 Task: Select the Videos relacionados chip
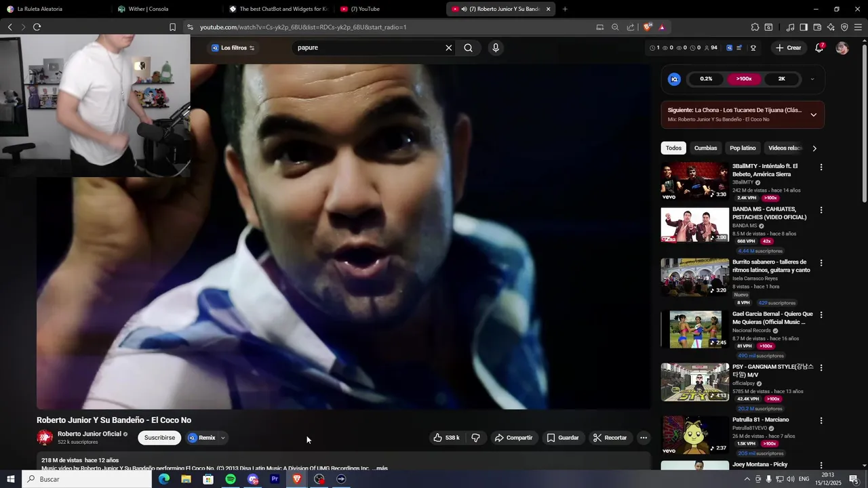[785, 148]
